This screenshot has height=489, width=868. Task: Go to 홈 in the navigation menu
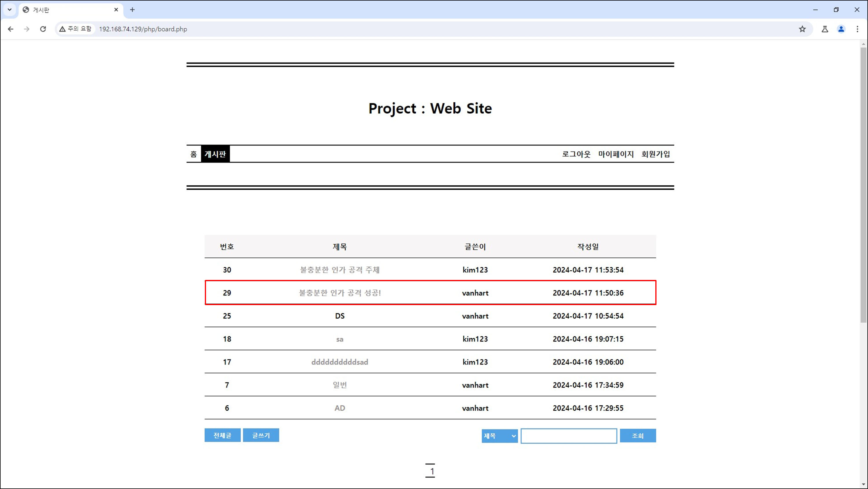pos(193,154)
